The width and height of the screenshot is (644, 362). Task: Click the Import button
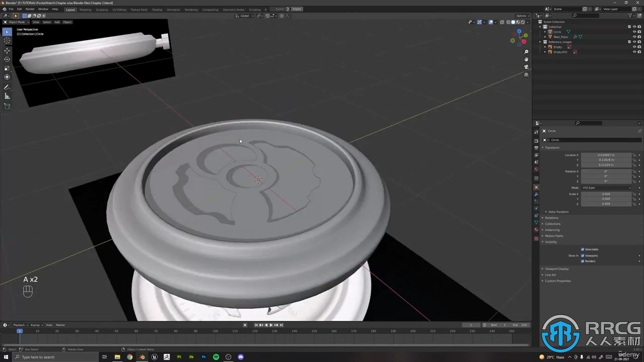coord(296,9)
